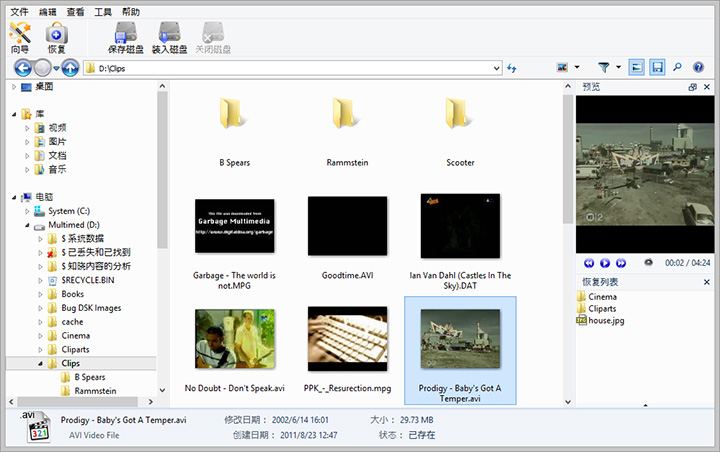This screenshot has width=720, height=452.
Task: Open the 文件 menu
Action: pyautogui.click(x=19, y=11)
